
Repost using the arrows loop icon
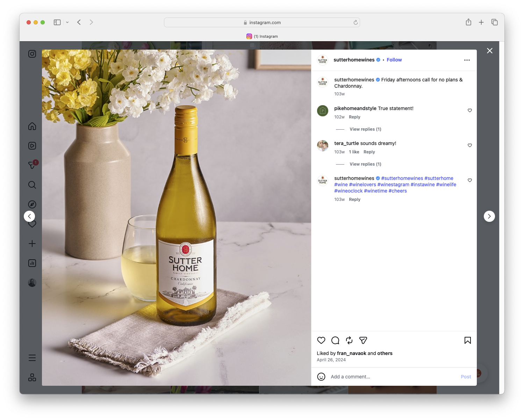(x=349, y=340)
